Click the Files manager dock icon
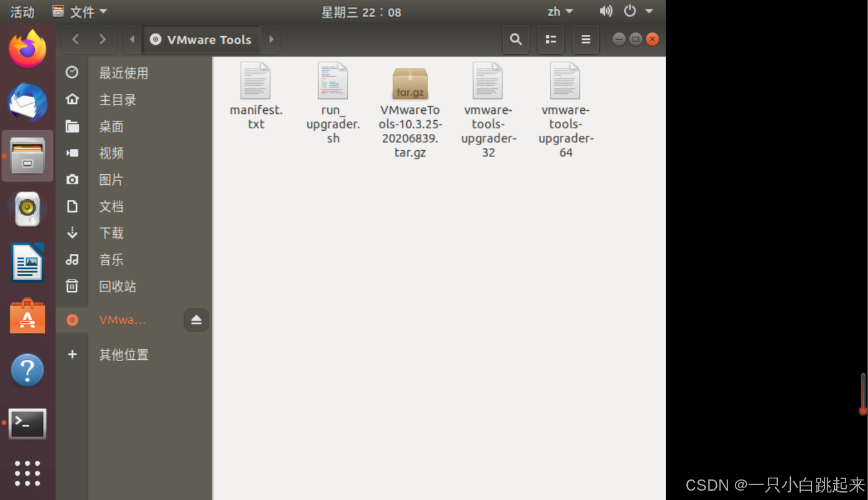868x500 pixels. (27, 156)
